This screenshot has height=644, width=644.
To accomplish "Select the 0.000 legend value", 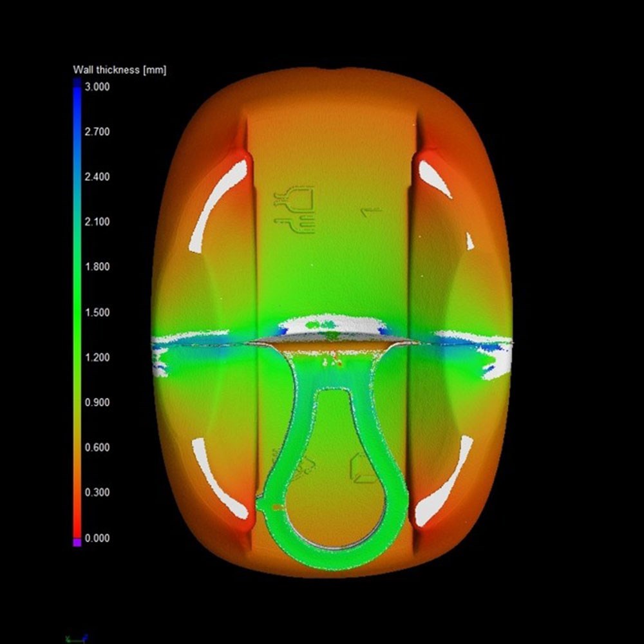I will coord(97,538).
